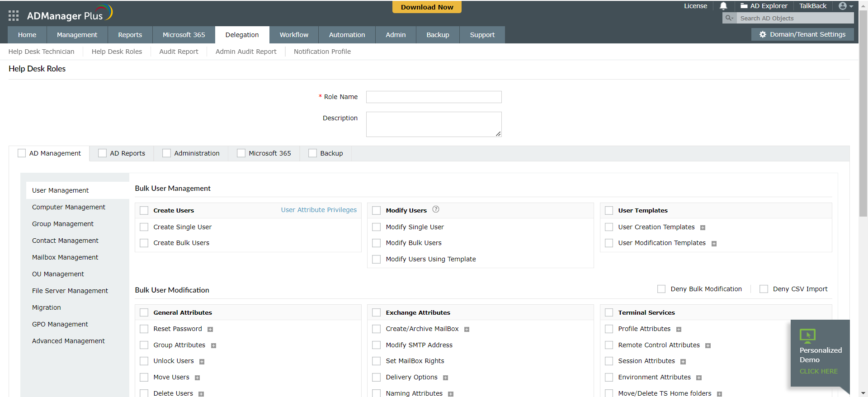Click the Domain/Tenant Settings gear icon
Screen dimensions: 868x397
tap(763, 34)
